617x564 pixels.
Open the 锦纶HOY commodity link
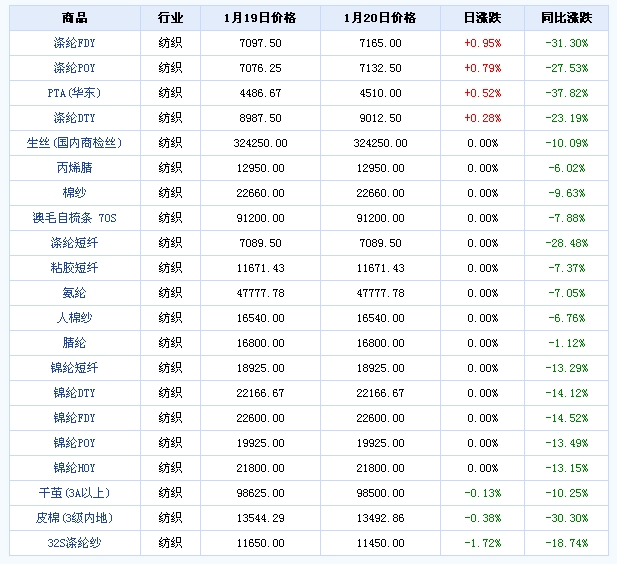(74, 468)
